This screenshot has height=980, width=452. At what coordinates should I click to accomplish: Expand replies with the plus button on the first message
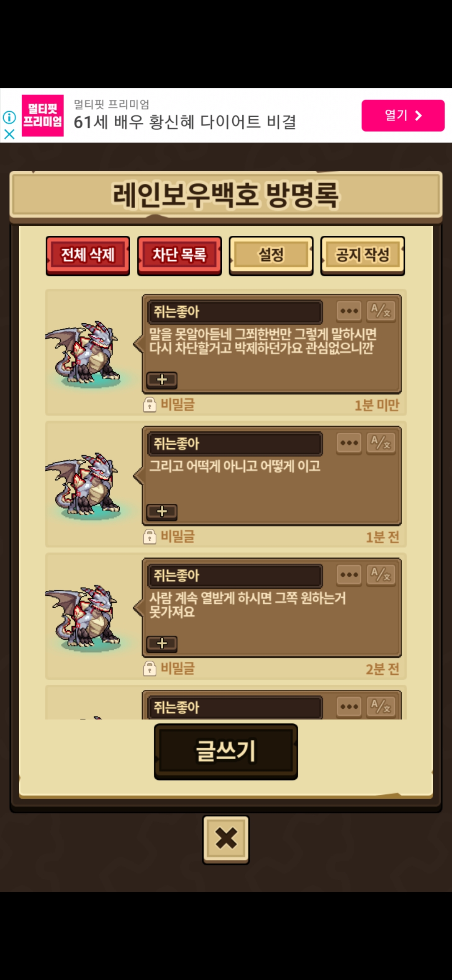pos(162,380)
